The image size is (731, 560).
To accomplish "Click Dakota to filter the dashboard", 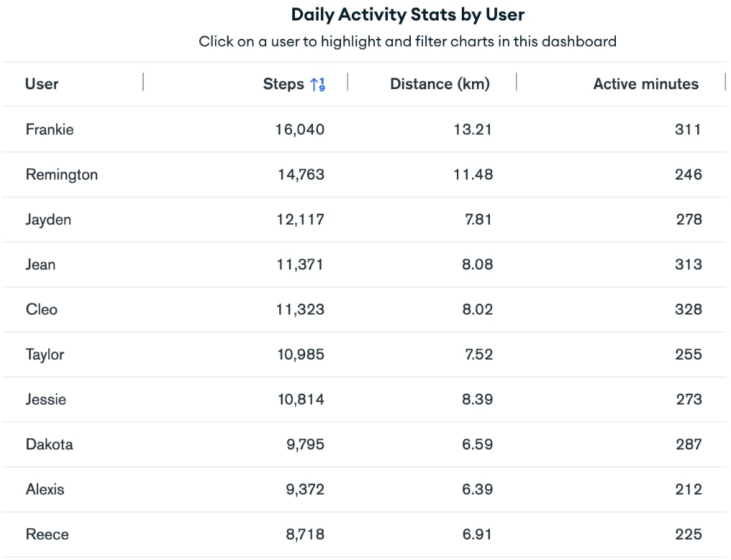I will point(49,444).
